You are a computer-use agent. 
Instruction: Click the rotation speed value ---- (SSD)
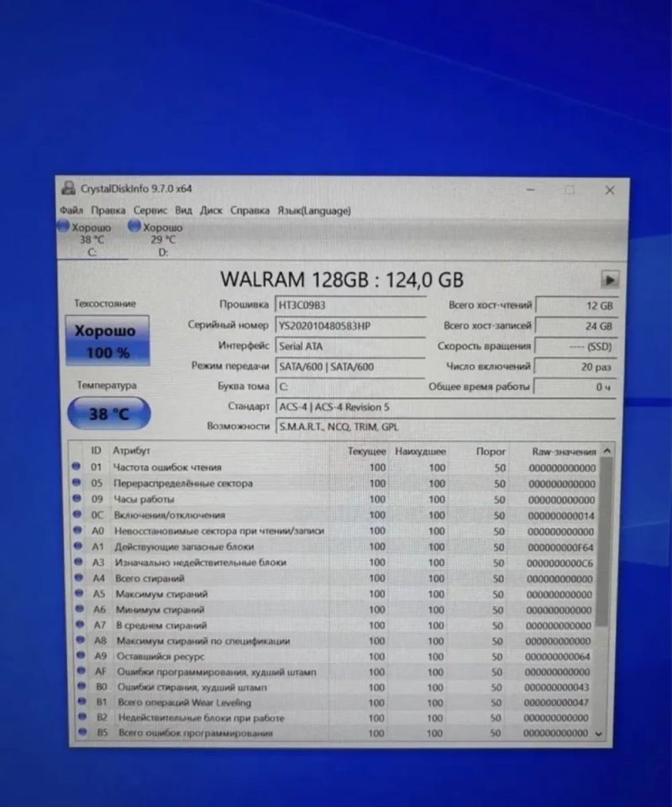coord(575,346)
